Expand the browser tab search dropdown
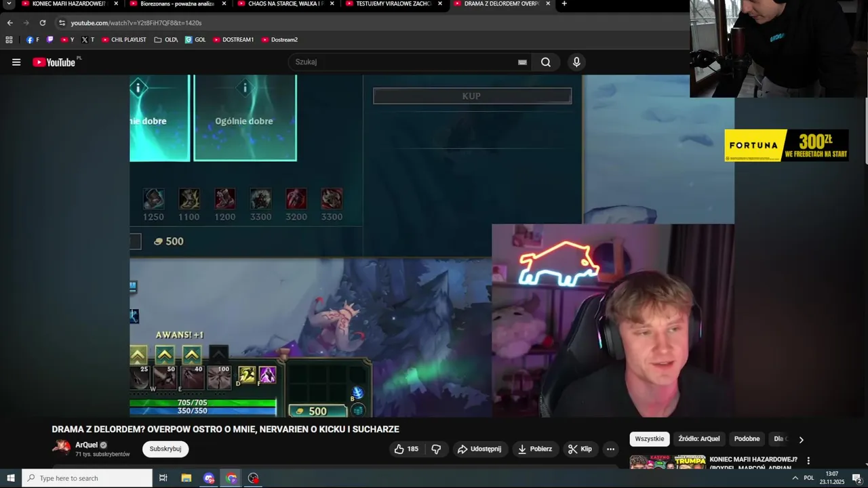The height and width of the screenshot is (488, 868). [x=9, y=4]
